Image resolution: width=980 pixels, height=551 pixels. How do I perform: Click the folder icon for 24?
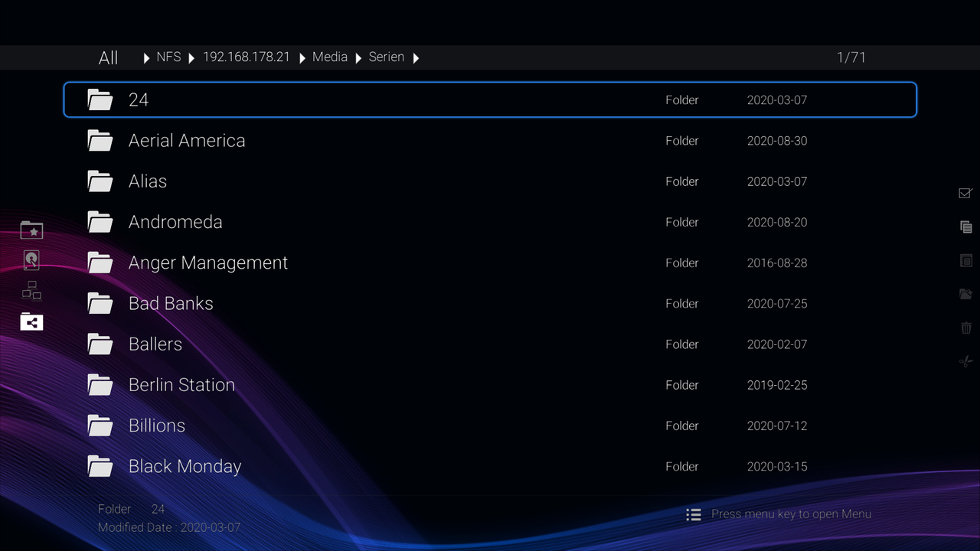100,99
